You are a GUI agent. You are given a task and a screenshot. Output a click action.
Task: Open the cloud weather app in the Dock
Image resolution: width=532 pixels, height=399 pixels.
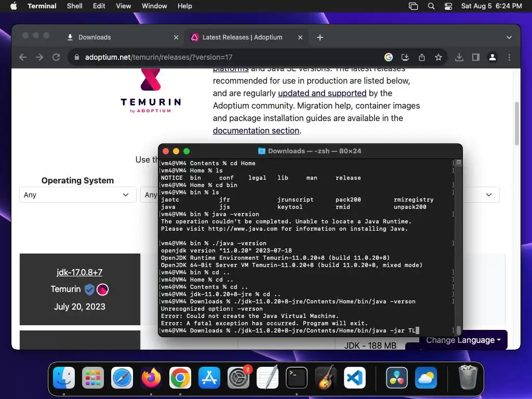tap(426, 378)
